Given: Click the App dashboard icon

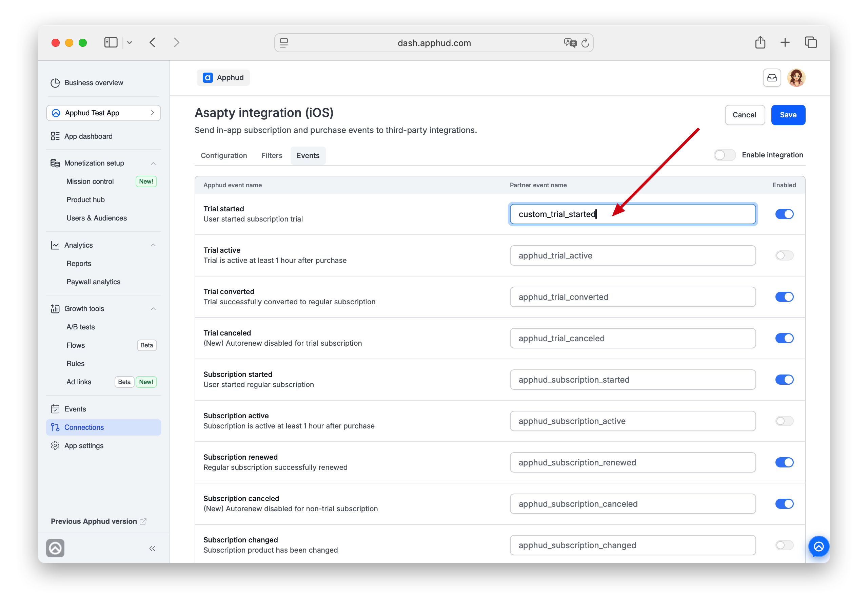Looking at the screenshot, I should pyautogui.click(x=55, y=136).
